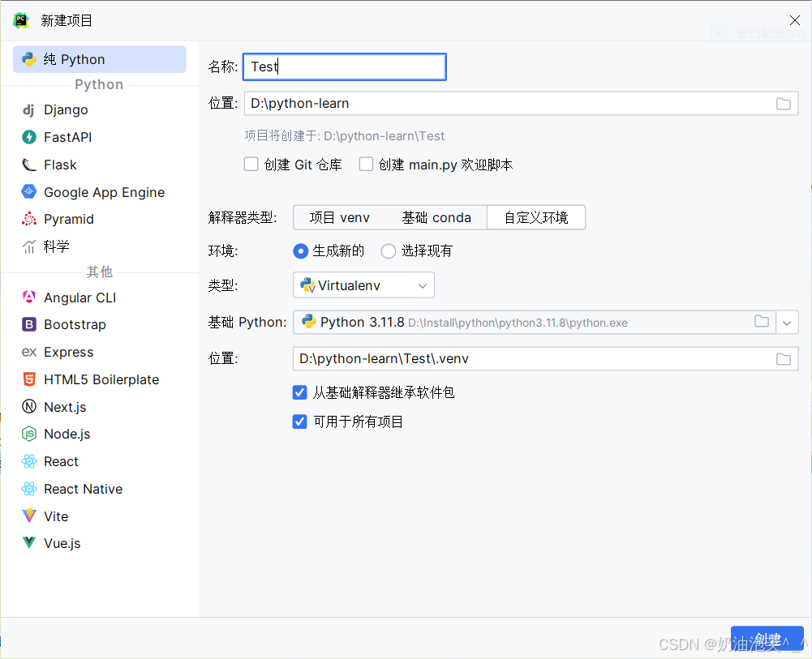This screenshot has height=659, width=812.
Task: Click the 其他 section header in sidebar
Action: pyautogui.click(x=100, y=272)
